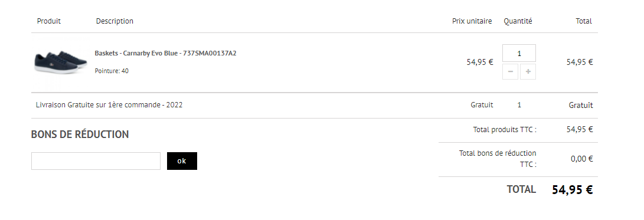Focus the quantity input field showing 1
Viewport: 644px width, 220px height.
(519, 53)
